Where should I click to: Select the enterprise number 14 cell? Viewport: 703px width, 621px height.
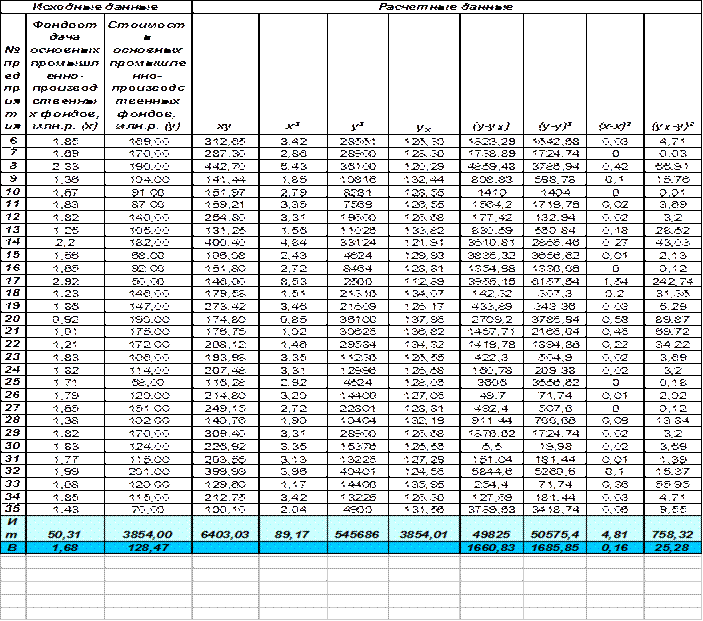point(13,243)
